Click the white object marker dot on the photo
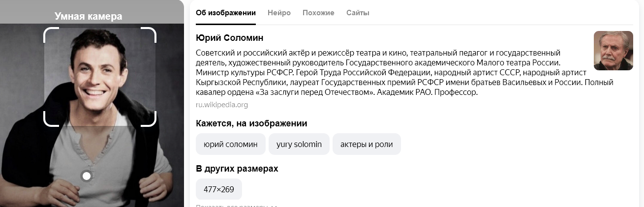The width and height of the screenshot is (644, 207). pyautogui.click(x=87, y=176)
